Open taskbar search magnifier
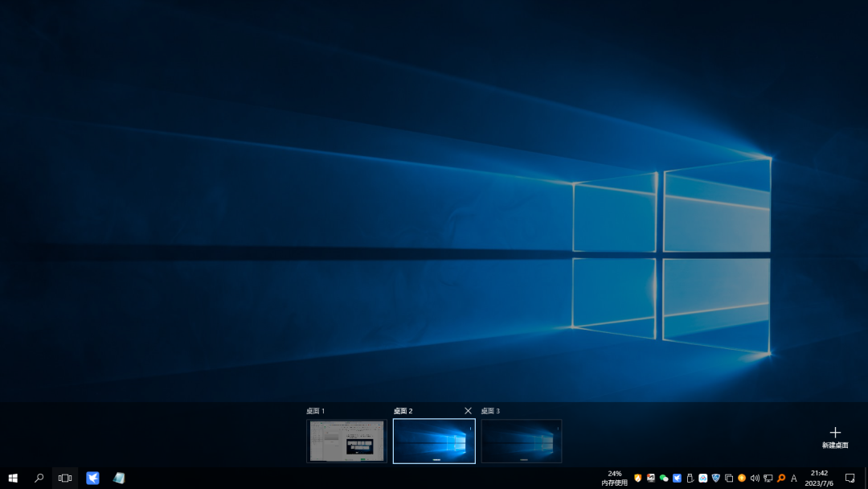The height and width of the screenshot is (489, 868). pos(39,478)
